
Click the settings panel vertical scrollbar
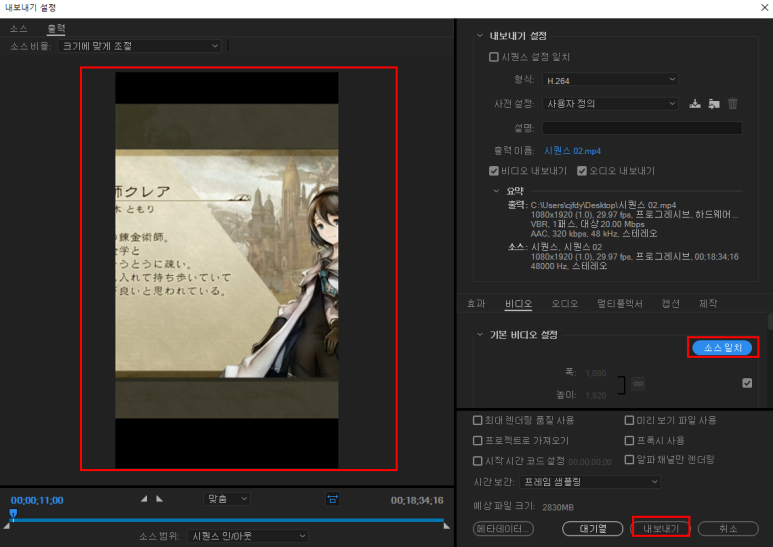click(770, 322)
